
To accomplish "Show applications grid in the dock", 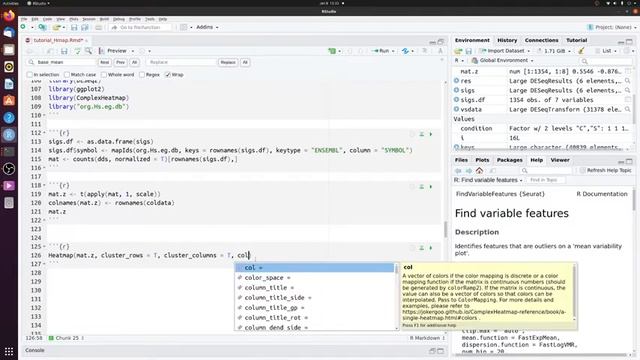I will point(9,351).
